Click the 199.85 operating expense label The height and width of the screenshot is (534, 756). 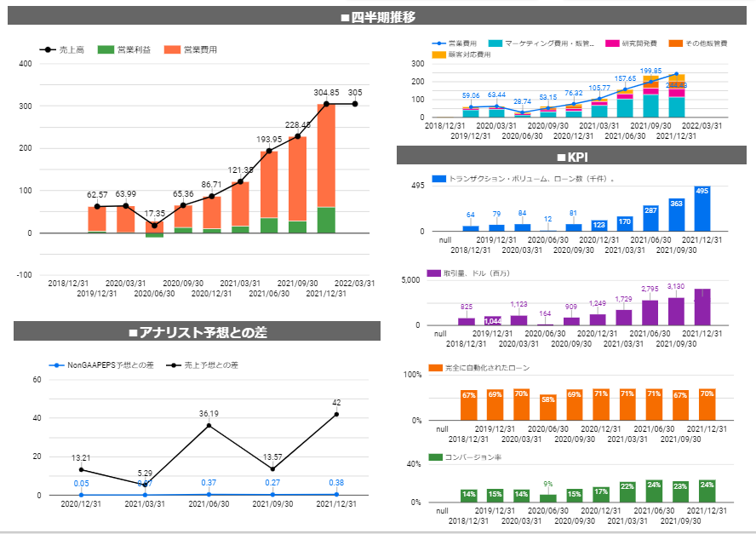[x=651, y=71]
